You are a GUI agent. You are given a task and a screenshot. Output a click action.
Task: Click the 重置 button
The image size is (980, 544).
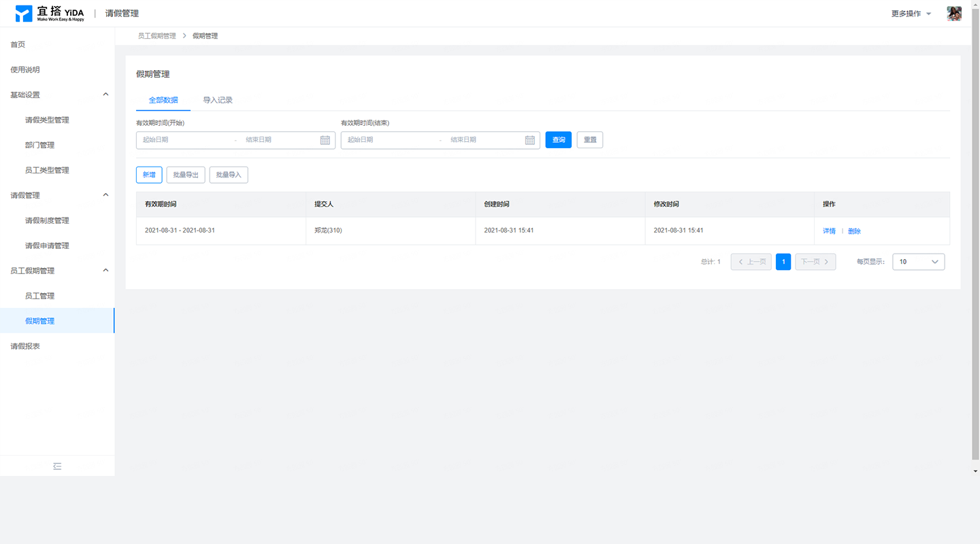590,140
